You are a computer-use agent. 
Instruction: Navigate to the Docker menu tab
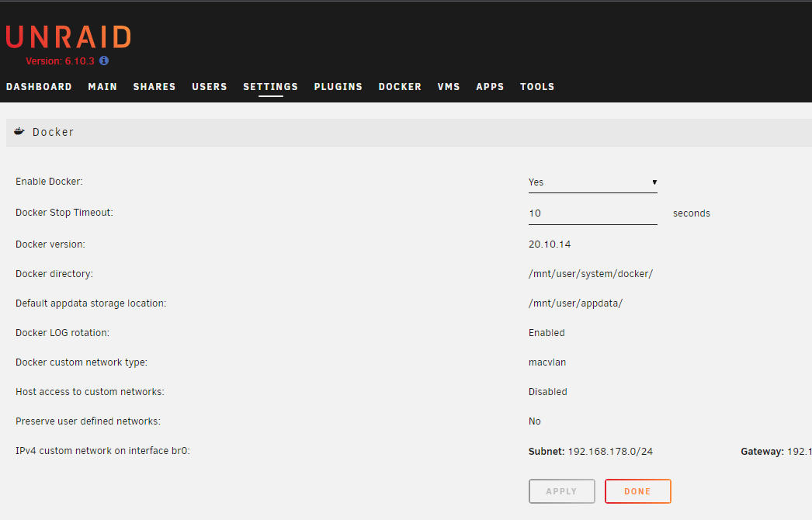(400, 86)
